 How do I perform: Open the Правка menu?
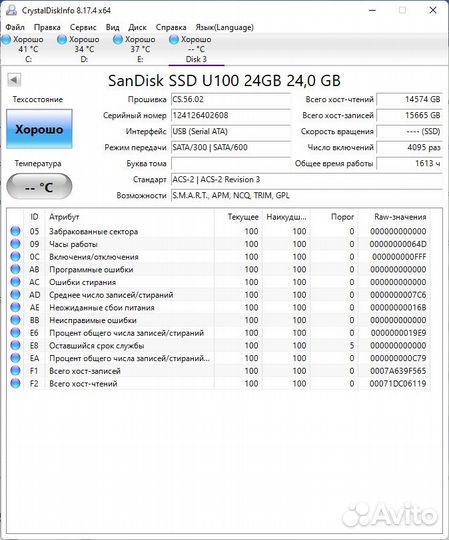pos(47,27)
